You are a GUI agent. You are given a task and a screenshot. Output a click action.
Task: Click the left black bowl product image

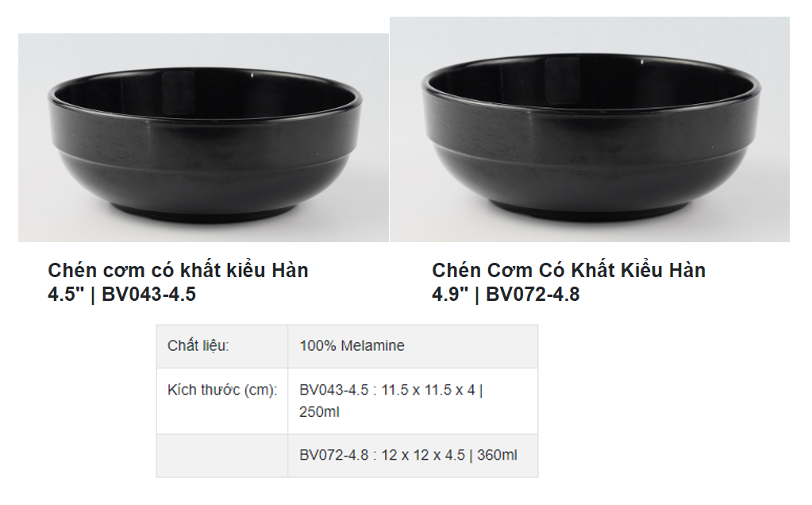(x=204, y=139)
